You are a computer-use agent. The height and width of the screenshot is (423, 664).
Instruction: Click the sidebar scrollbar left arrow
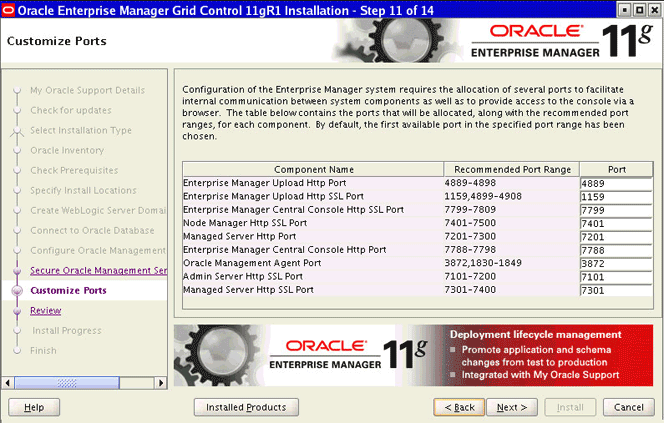(x=8, y=383)
